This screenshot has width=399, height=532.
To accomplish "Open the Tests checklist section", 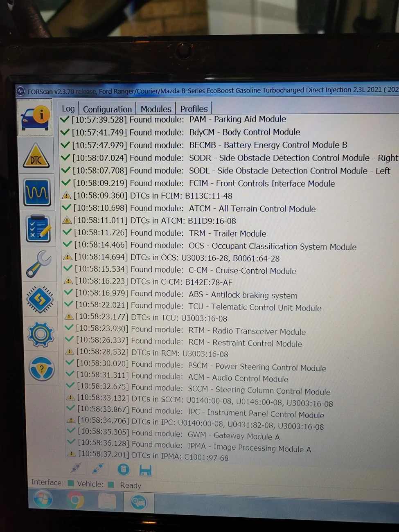I will [x=38, y=228].
